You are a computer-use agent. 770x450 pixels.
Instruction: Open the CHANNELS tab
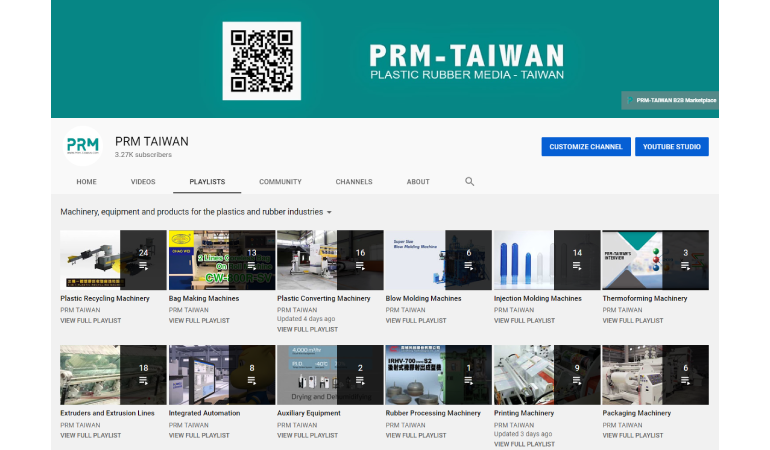(354, 182)
